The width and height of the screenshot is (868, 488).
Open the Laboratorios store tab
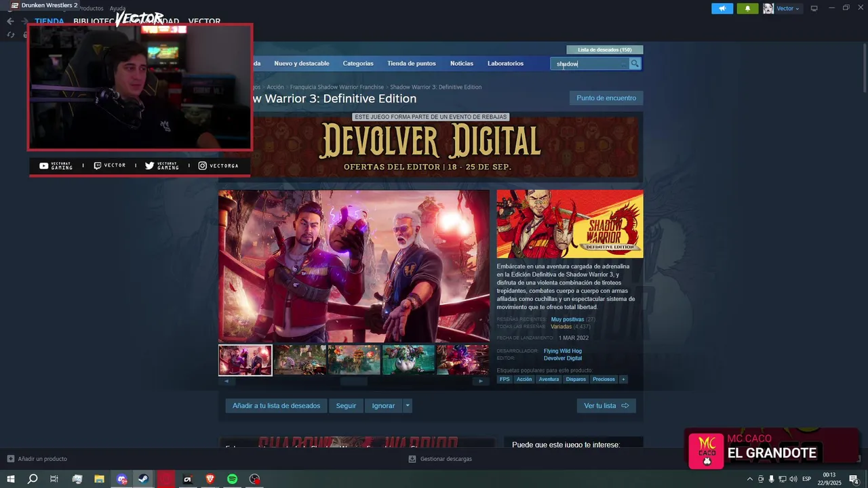(505, 64)
